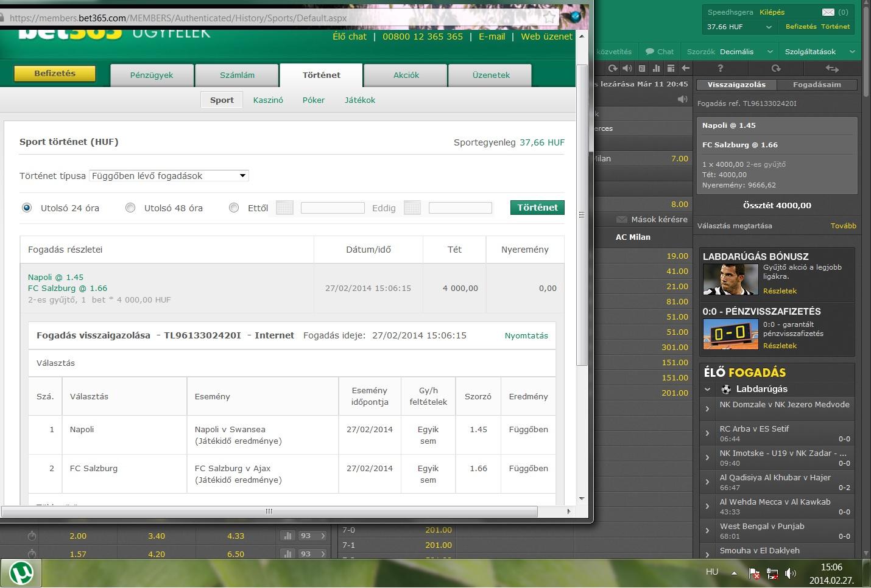Click stopwatch icon in the 1.57 odds row

[32, 554]
